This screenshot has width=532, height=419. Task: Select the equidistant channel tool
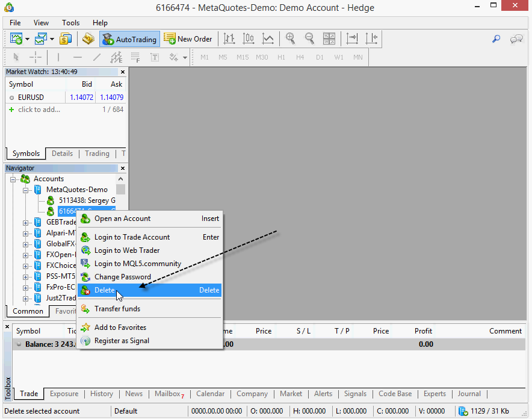point(116,57)
